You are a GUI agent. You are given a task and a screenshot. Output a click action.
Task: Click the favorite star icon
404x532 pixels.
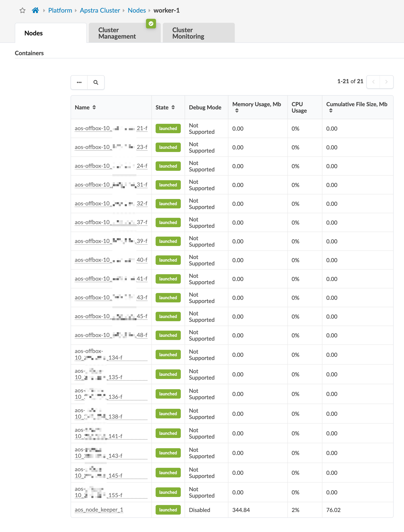tap(23, 10)
